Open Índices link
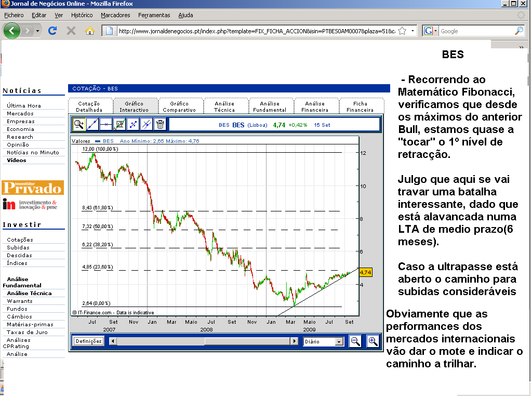This screenshot has width=532, height=399. click(17, 263)
